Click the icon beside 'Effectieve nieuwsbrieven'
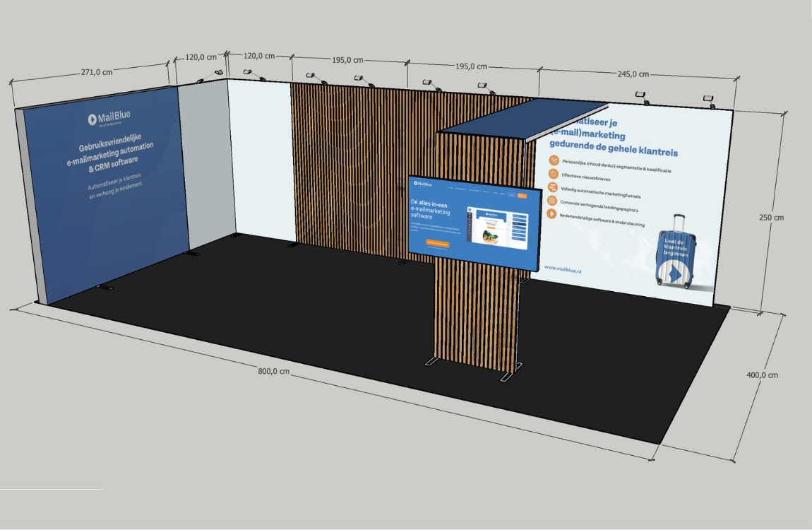This screenshot has height=530, width=812. point(553,174)
